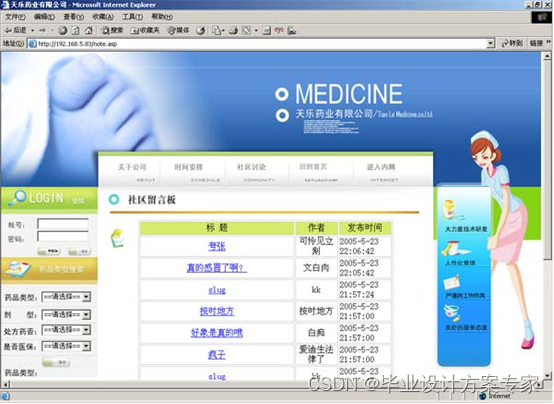Open the message 真的感冒了啊?
Image resolution: width=554 pixels, height=404 pixels.
click(217, 268)
